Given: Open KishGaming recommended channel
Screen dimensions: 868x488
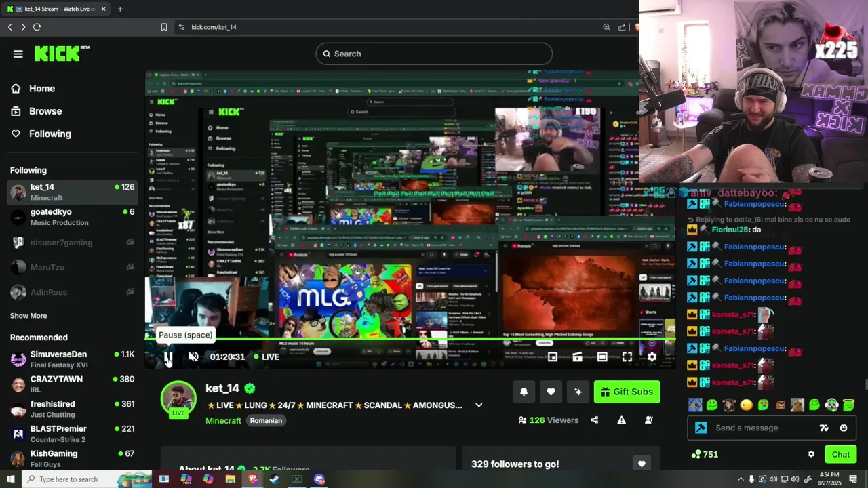Looking at the screenshot, I should pyautogui.click(x=73, y=459).
